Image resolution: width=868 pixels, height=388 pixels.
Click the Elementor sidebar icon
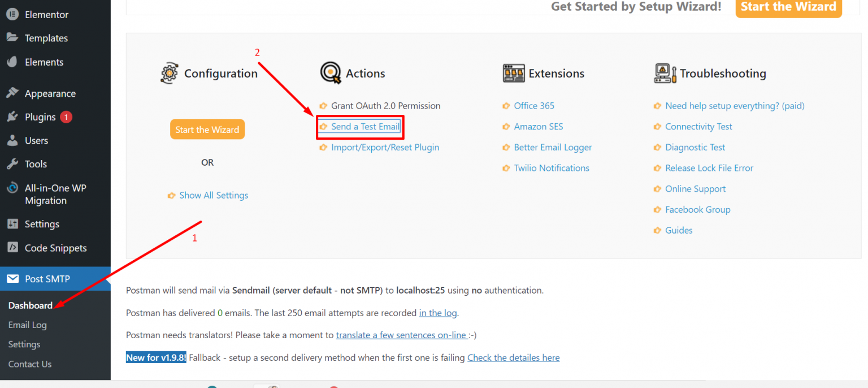(12, 14)
